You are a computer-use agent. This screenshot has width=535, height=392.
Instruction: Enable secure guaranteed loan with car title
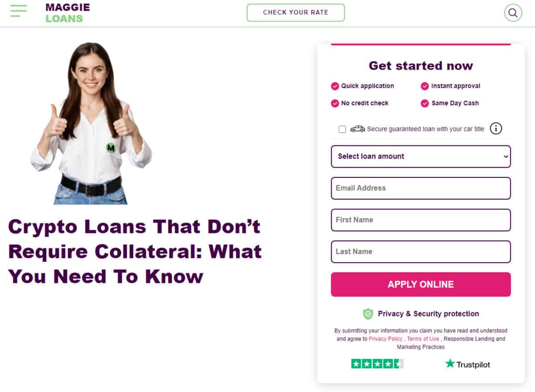[x=342, y=129]
